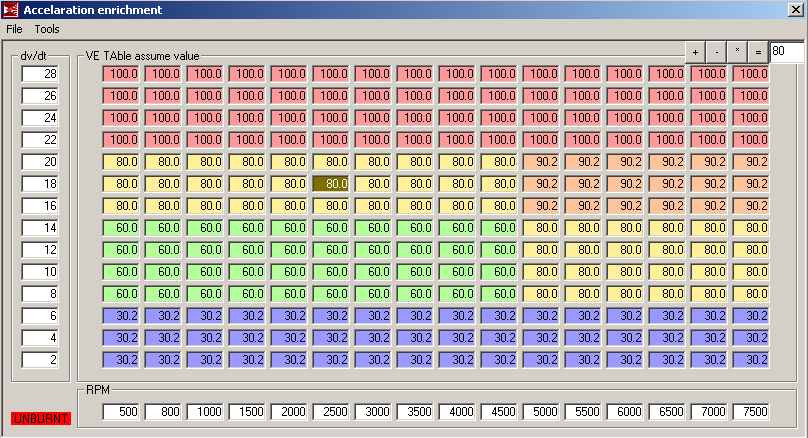Screen dimensions: 808x438
Task: Select the red 100.0 cell at dv/dt 28, RPM 500
Action: tap(122, 74)
